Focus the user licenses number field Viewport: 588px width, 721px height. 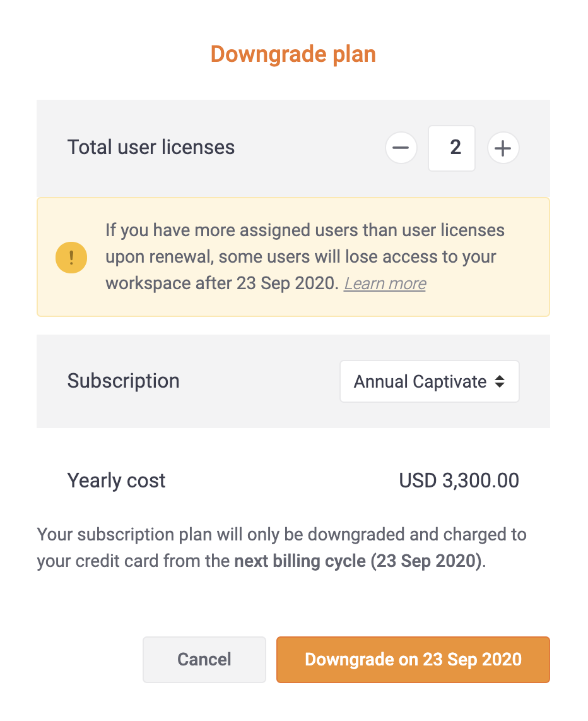452,148
